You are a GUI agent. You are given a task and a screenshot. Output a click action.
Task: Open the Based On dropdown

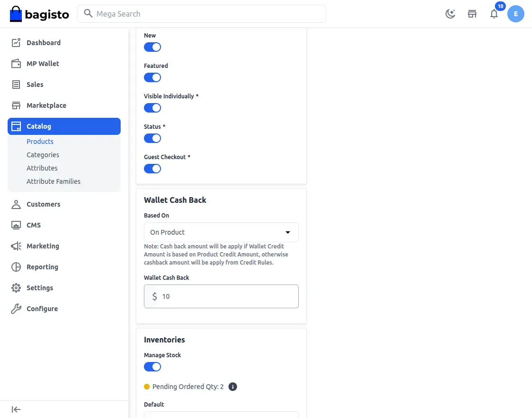coord(221,232)
